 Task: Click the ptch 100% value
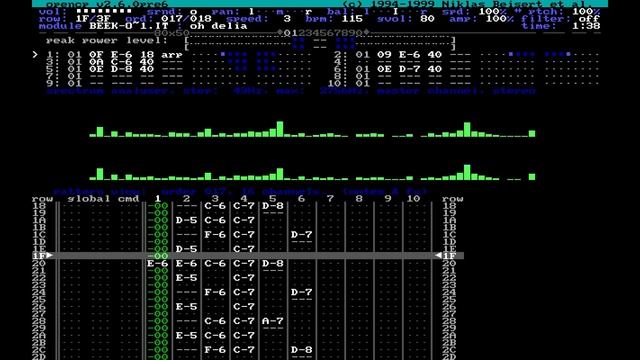tap(585, 11)
